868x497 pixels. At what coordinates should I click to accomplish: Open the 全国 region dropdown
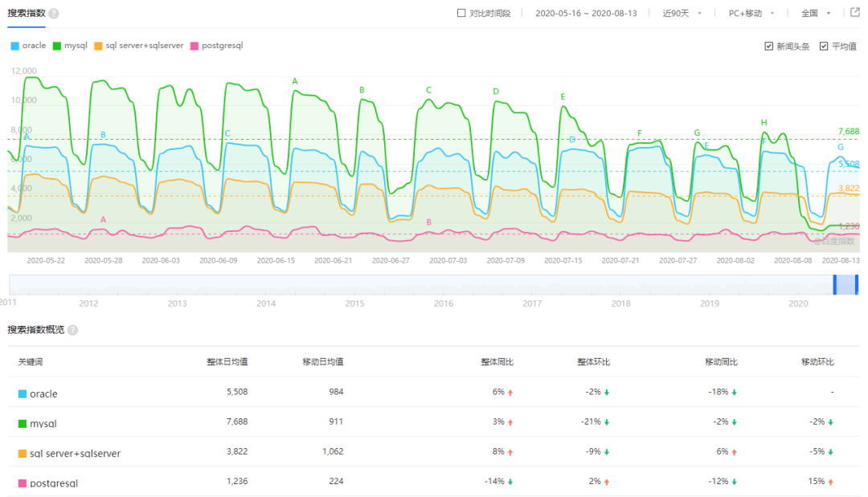pos(814,14)
